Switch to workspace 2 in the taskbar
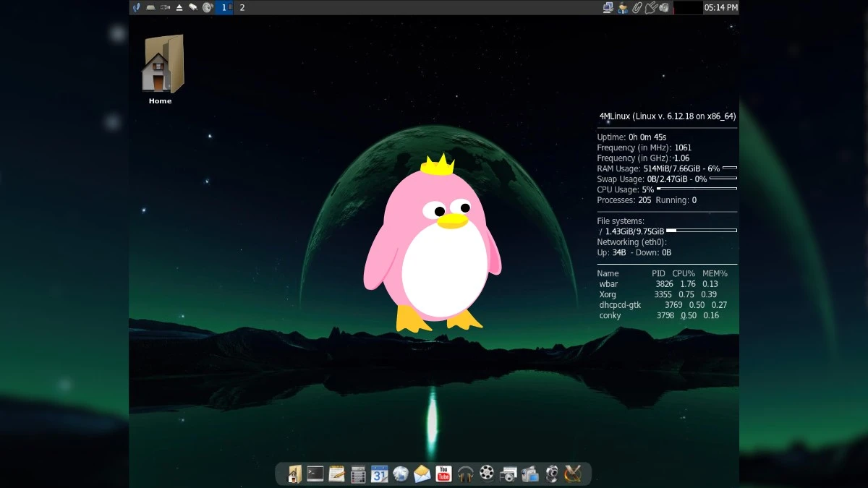The height and width of the screenshot is (488, 868). pyautogui.click(x=242, y=7)
